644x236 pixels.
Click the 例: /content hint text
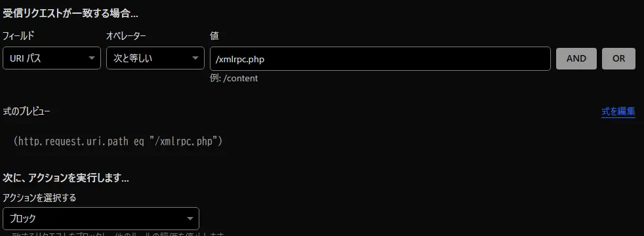(x=233, y=78)
